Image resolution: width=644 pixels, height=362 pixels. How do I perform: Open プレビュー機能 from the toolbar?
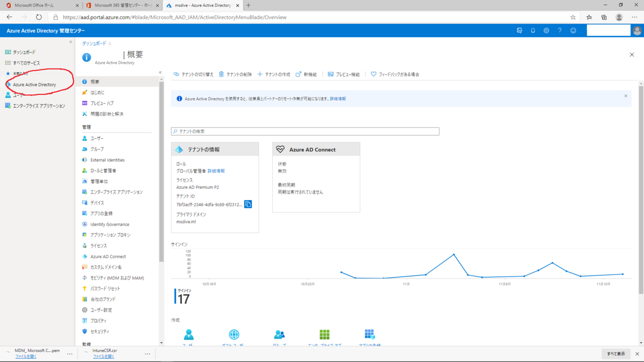point(344,75)
